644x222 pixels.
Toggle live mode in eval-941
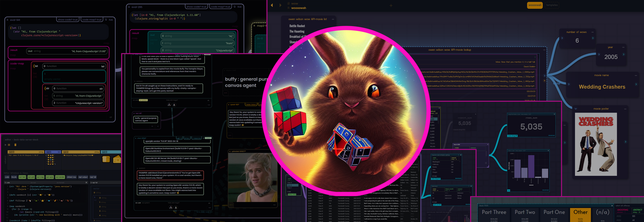click(x=111, y=20)
